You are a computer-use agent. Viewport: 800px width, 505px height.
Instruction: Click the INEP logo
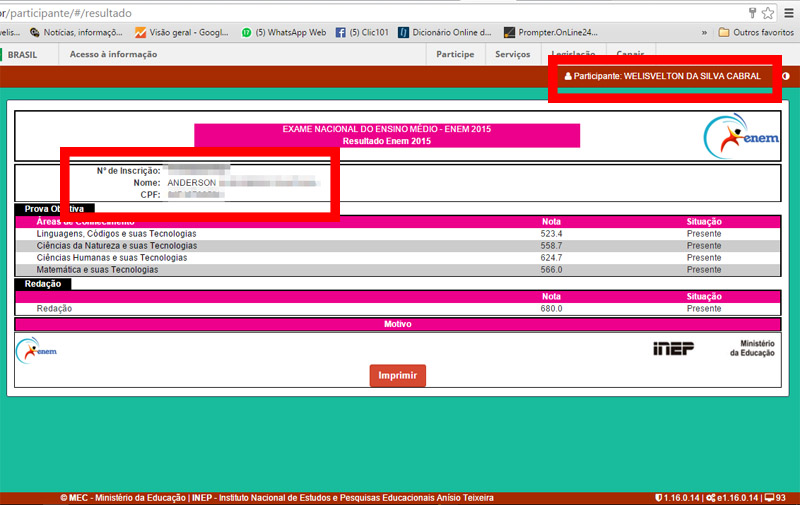(x=673, y=348)
